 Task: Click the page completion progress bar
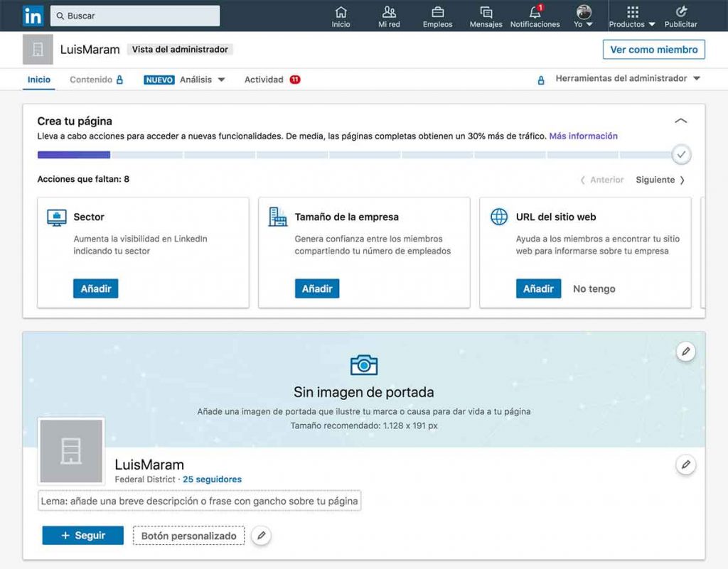tap(355, 154)
